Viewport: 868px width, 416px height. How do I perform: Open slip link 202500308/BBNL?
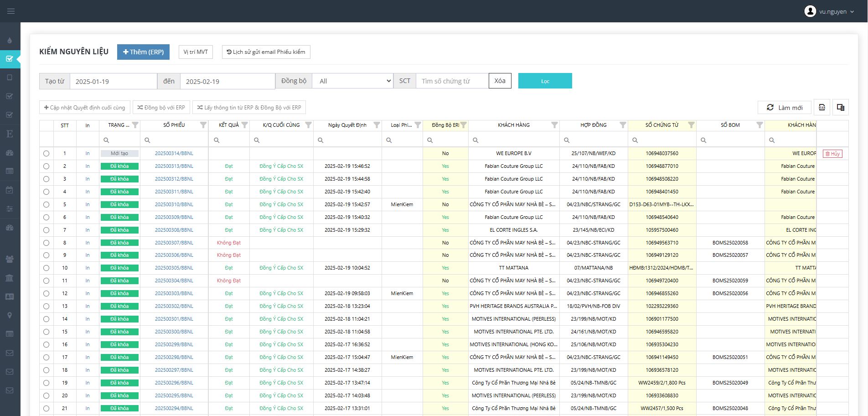point(174,230)
